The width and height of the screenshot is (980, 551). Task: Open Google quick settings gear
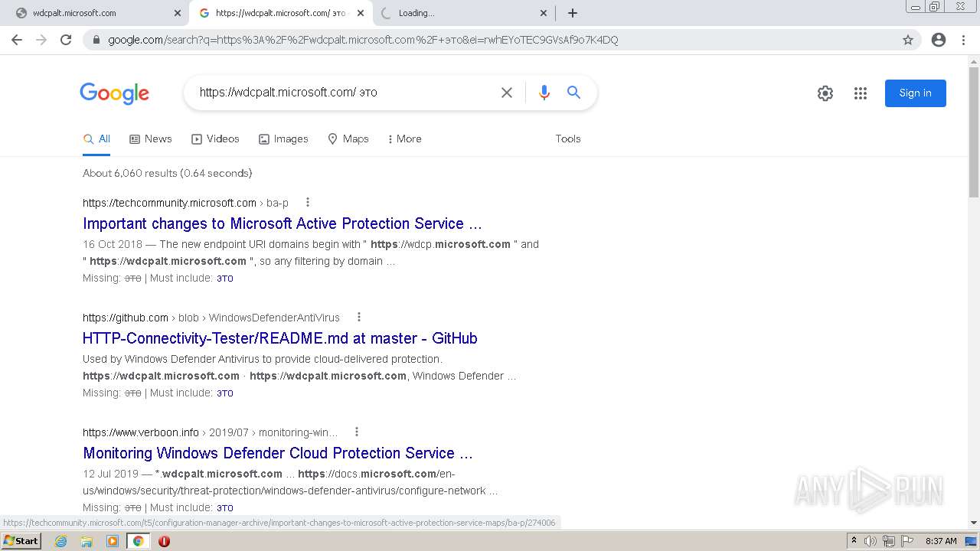[x=825, y=93]
